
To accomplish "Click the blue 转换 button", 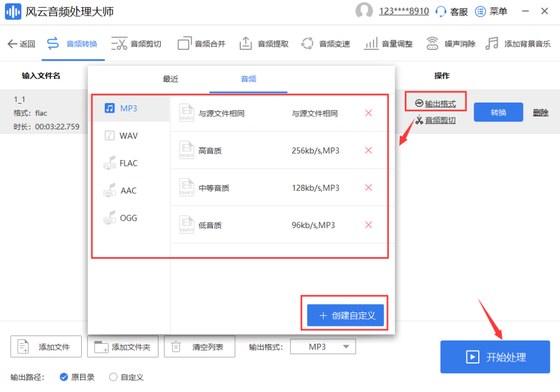I will point(498,113).
